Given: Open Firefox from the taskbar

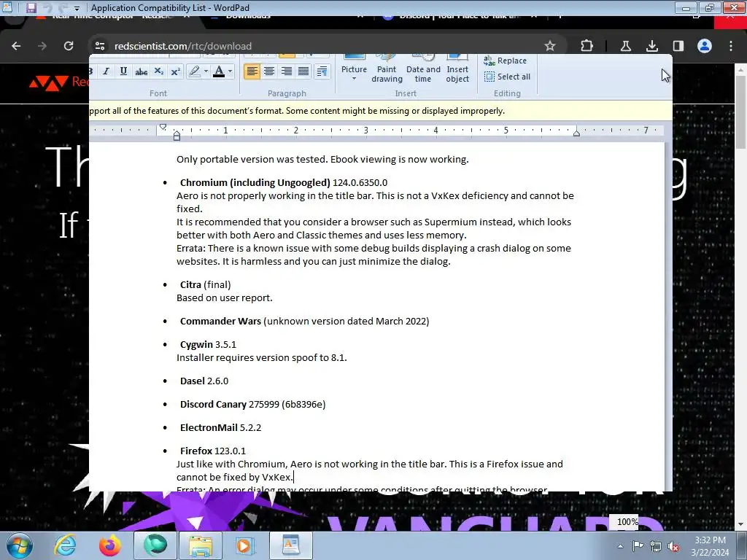Looking at the screenshot, I should (110, 545).
